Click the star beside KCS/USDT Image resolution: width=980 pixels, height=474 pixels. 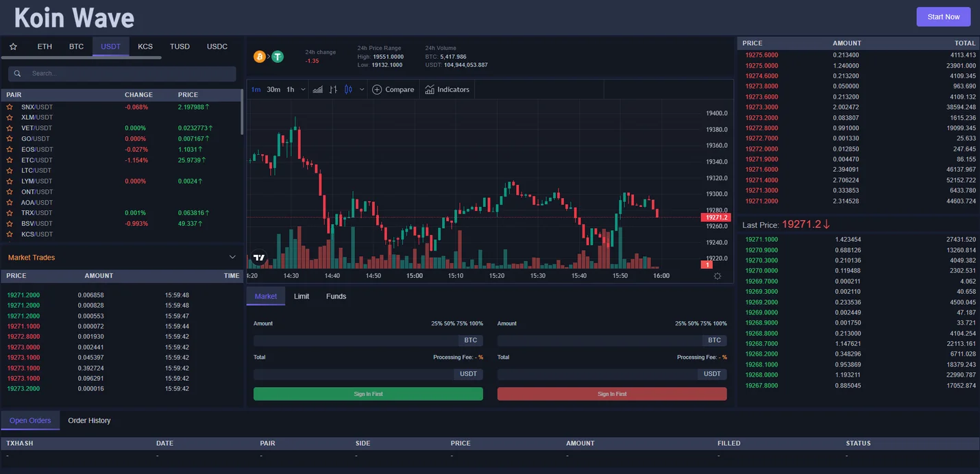coord(10,234)
